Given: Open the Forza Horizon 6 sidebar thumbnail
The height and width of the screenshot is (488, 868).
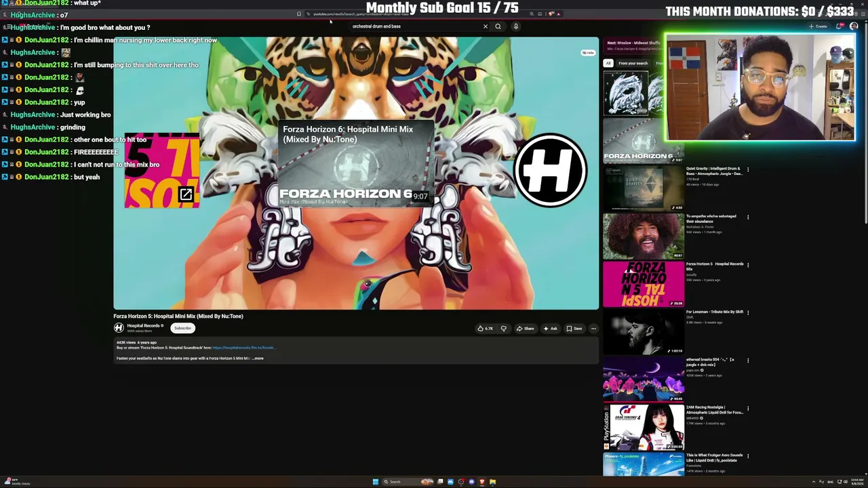Looking at the screenshot, I should pos(644,141).
